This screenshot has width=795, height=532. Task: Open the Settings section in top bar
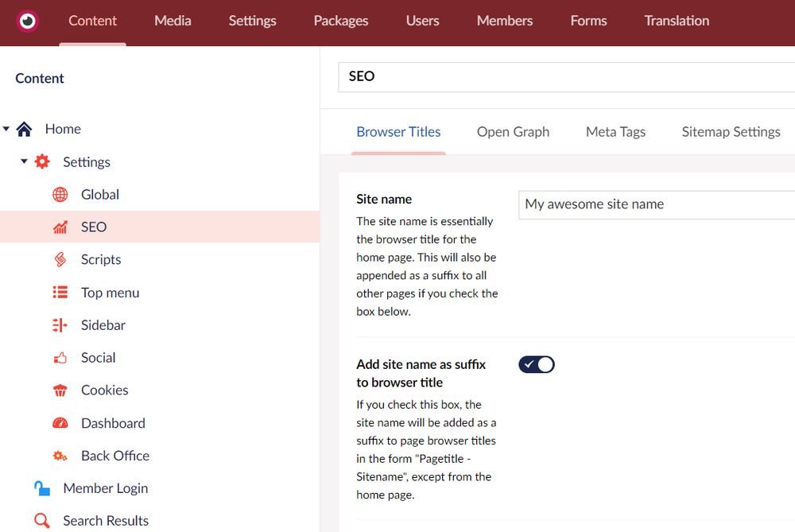(x=252, y=21)
